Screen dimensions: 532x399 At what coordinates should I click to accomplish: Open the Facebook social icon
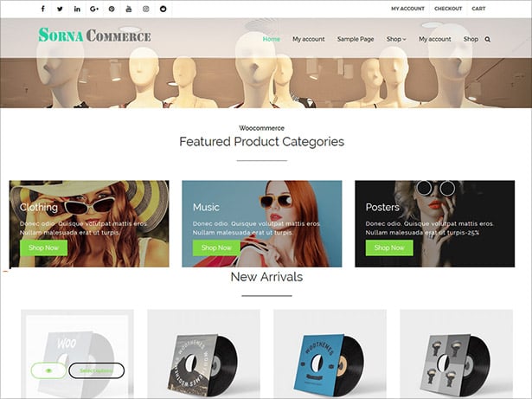[x=42, y=9]
